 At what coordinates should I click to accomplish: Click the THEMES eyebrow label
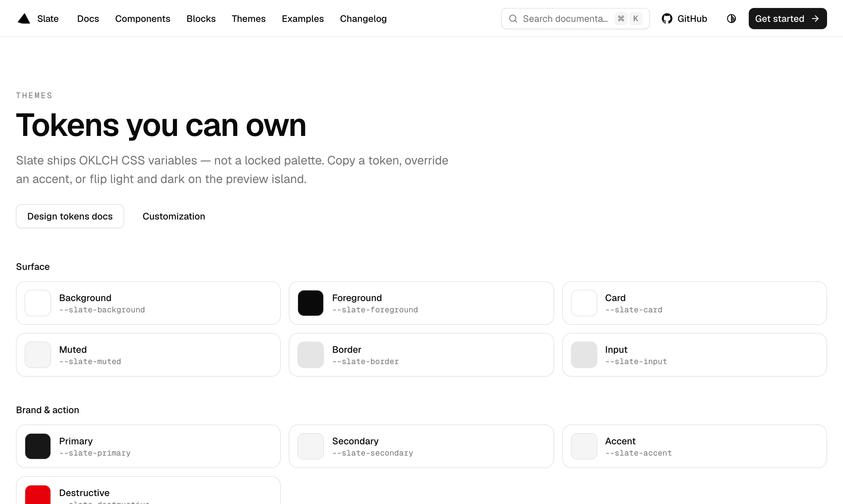[x=34, y=95]
